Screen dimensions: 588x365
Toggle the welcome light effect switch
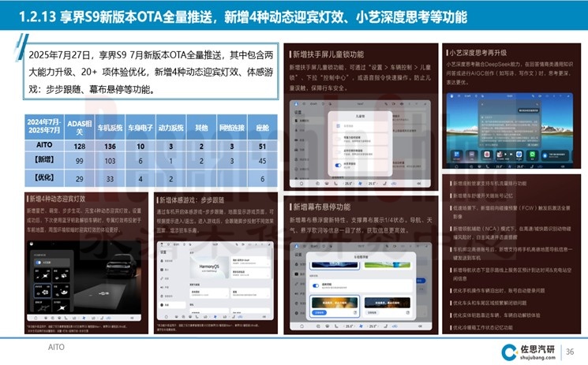click(38, 263)
